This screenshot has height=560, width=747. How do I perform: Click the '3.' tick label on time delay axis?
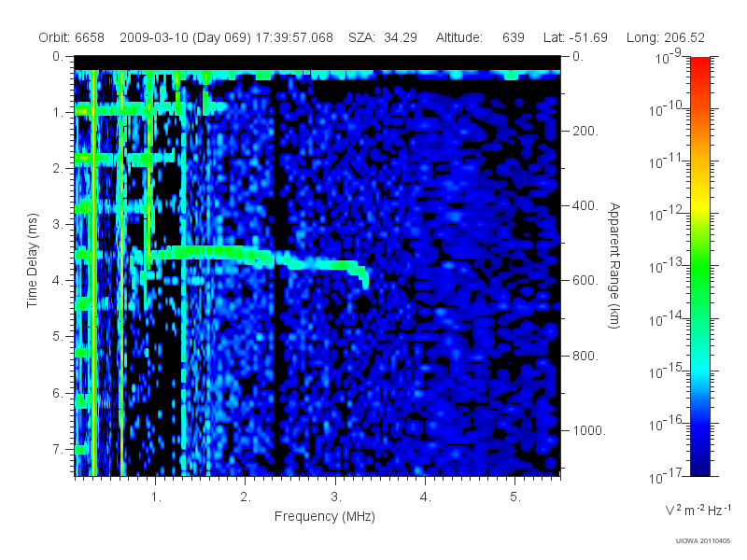(58, 224)
